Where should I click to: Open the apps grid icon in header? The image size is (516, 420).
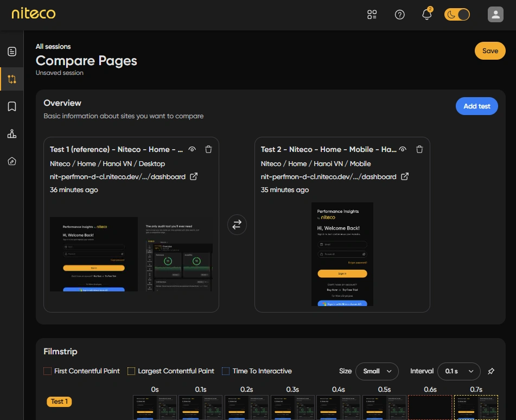point(372,15)
